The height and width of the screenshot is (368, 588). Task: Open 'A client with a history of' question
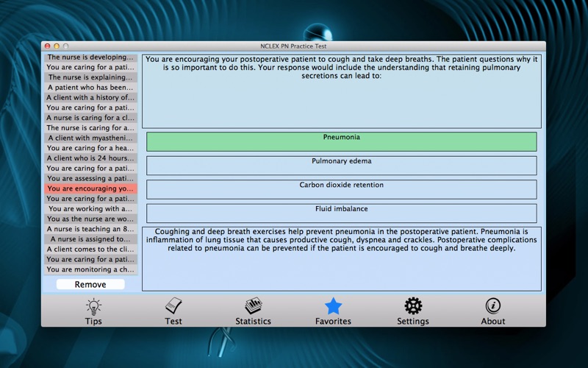tap(91, 97)
